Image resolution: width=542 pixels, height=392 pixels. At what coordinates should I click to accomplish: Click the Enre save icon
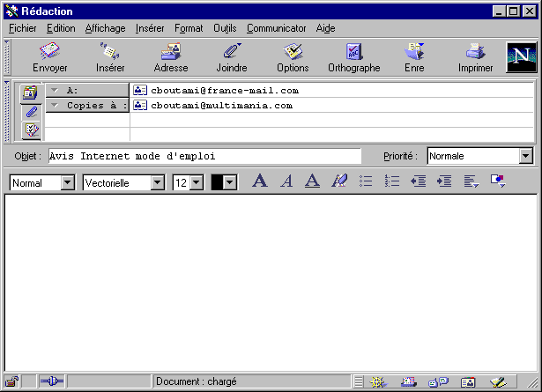[414, 51]
